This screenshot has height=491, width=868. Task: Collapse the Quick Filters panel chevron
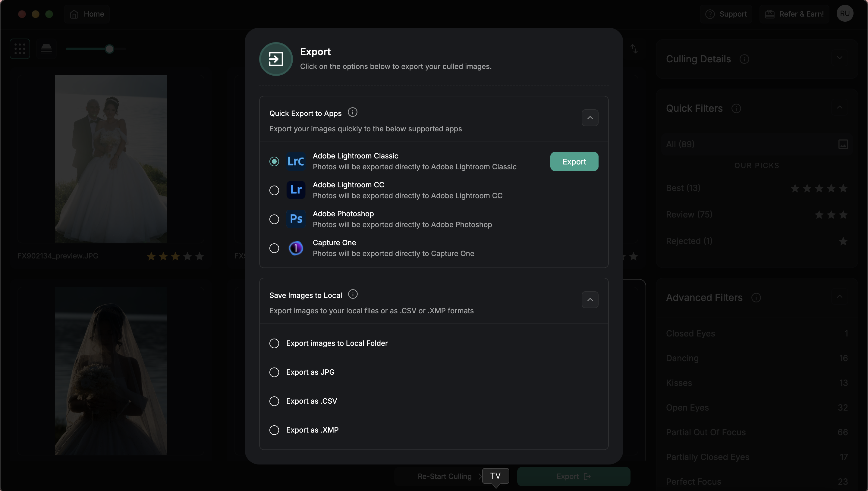(839, 108)
